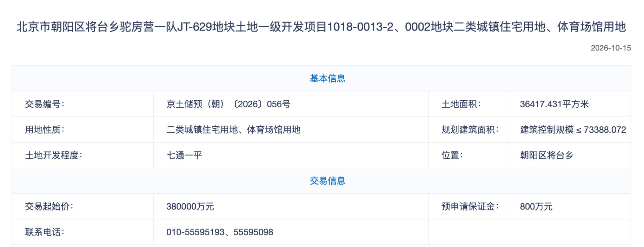Click the 规划建筑面积 label

pyautogui.click(x=470, y=130)
